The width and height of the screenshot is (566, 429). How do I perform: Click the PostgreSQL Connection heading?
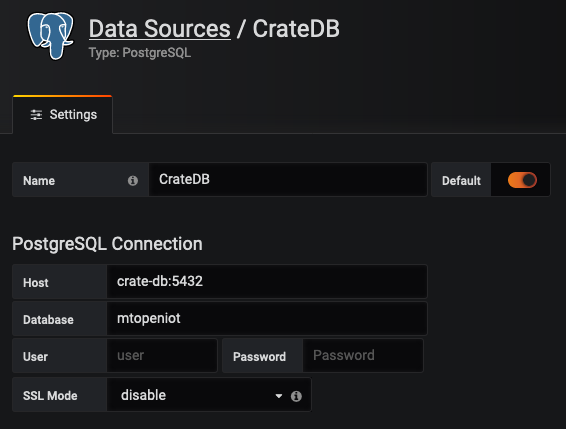[x=107, y=244]
